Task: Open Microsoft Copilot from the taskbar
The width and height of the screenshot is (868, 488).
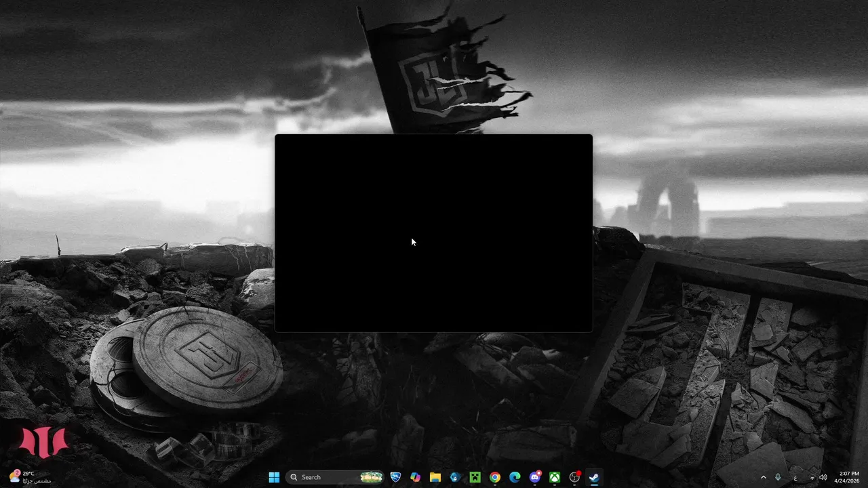Action: point(415,477)
